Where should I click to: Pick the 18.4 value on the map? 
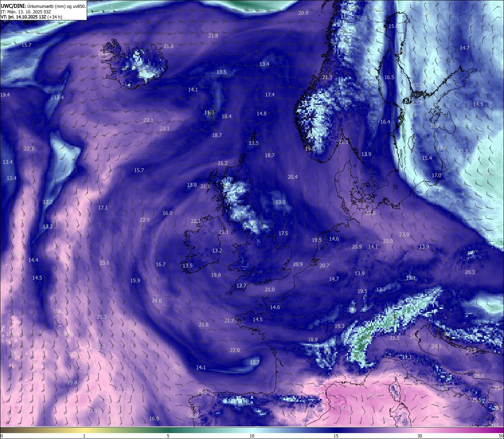(226, 117)
